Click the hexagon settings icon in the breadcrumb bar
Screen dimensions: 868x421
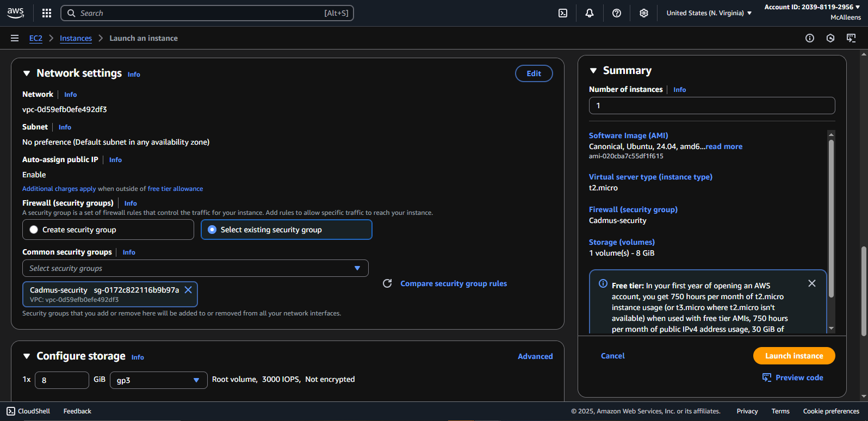point(830,38)
